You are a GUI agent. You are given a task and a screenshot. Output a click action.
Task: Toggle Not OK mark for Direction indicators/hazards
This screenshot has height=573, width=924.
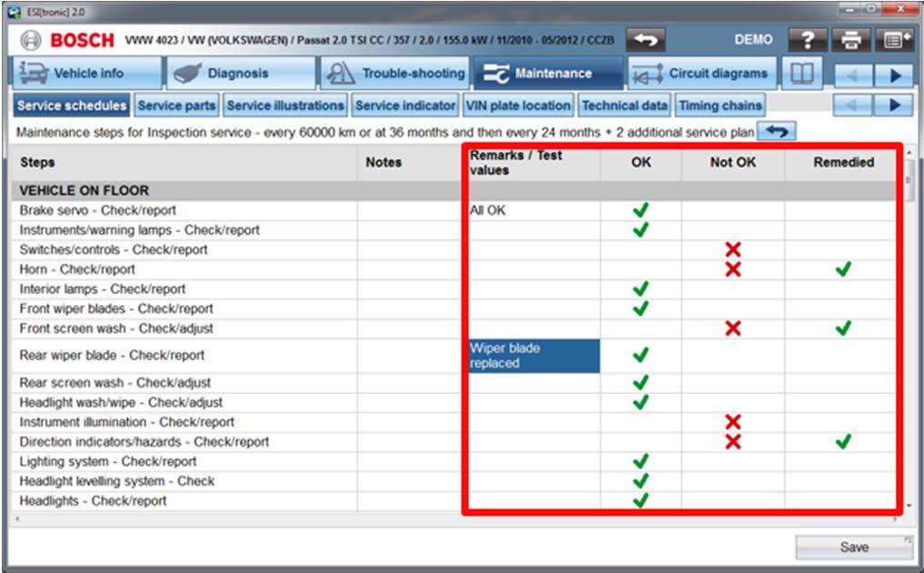point(733,441)
